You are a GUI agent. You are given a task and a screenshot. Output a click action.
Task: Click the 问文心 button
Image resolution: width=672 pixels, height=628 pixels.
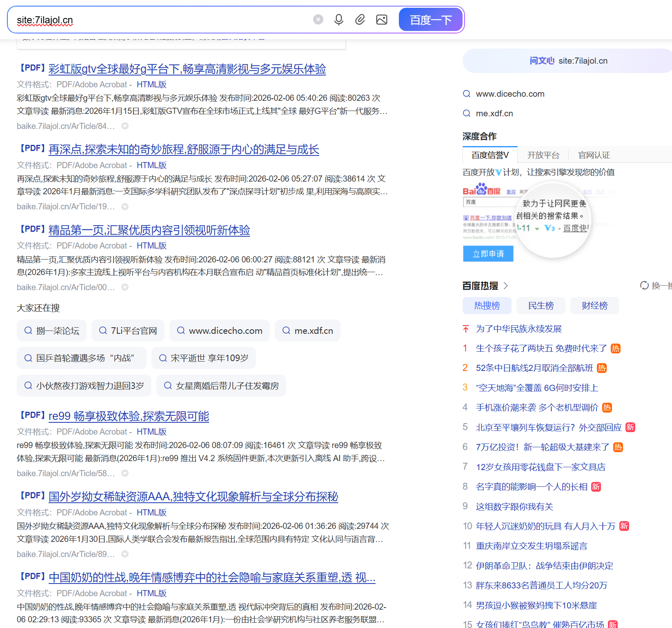(x=542, y=60)
